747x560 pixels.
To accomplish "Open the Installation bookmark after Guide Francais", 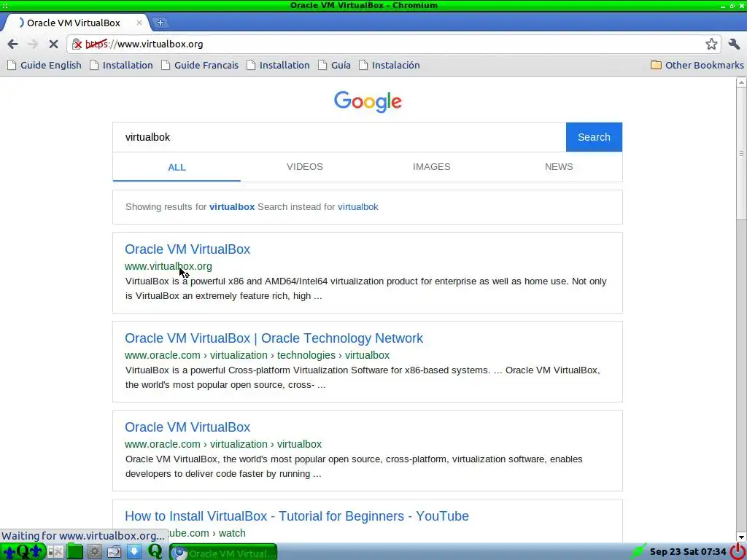I will 278,65.
